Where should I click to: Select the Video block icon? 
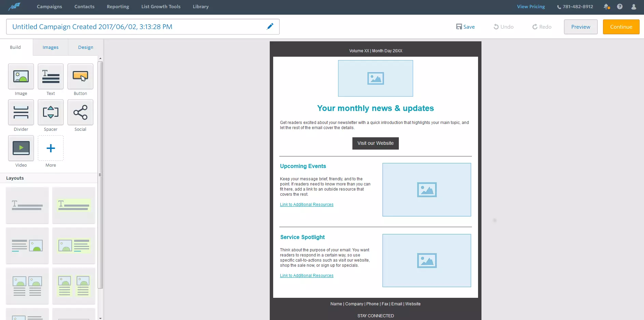[21, 148]
